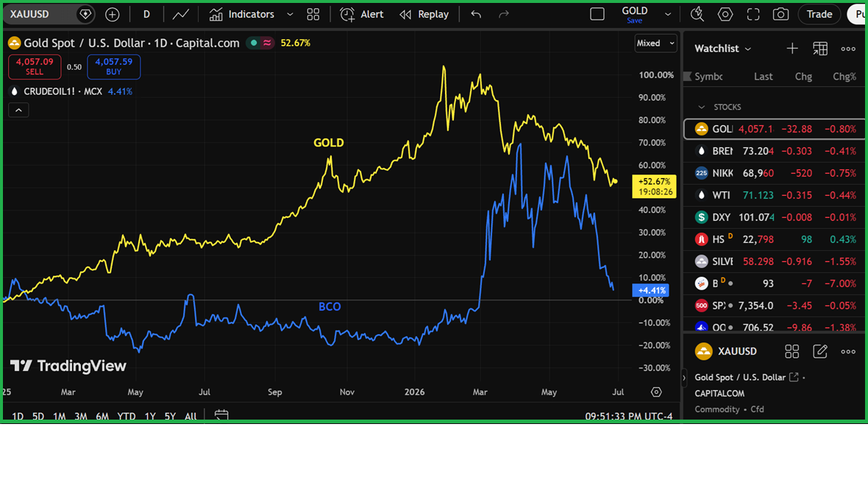Start bar Replay mode
The width and height of the screenshot is (868, 477).
(x=424, y=15)
